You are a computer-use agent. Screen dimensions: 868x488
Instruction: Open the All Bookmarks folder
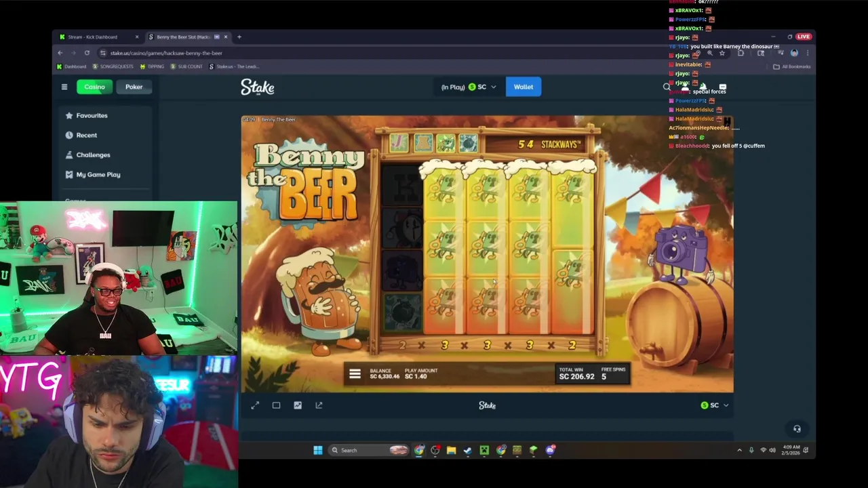pos(792,66)
